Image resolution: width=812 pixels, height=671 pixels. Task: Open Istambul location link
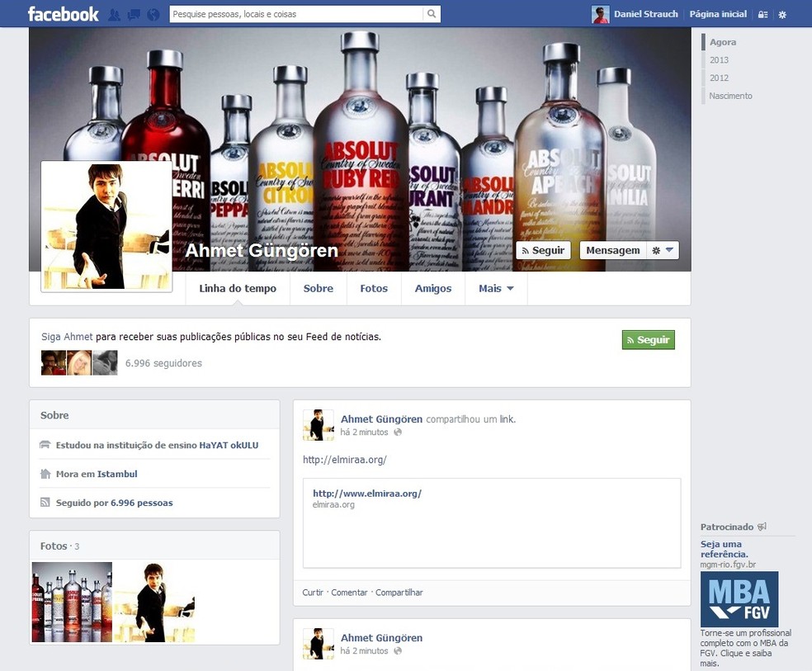tap(117, 474)
